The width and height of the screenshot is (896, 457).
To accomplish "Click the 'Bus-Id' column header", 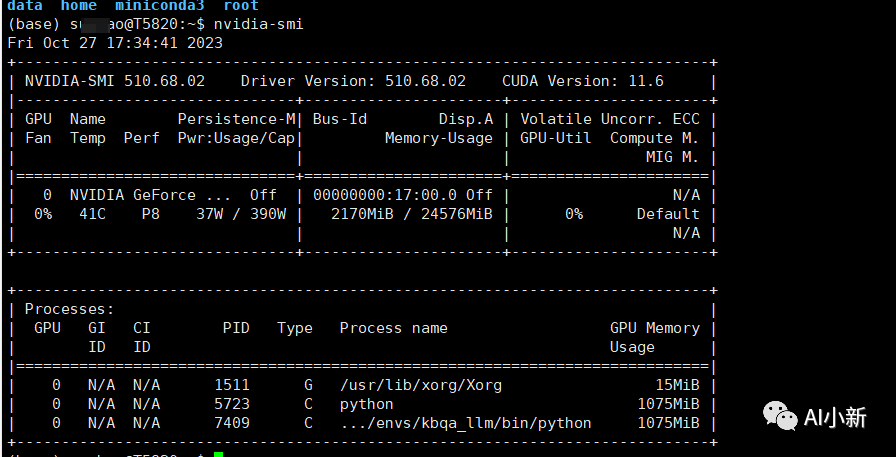I will click(339, 119).
